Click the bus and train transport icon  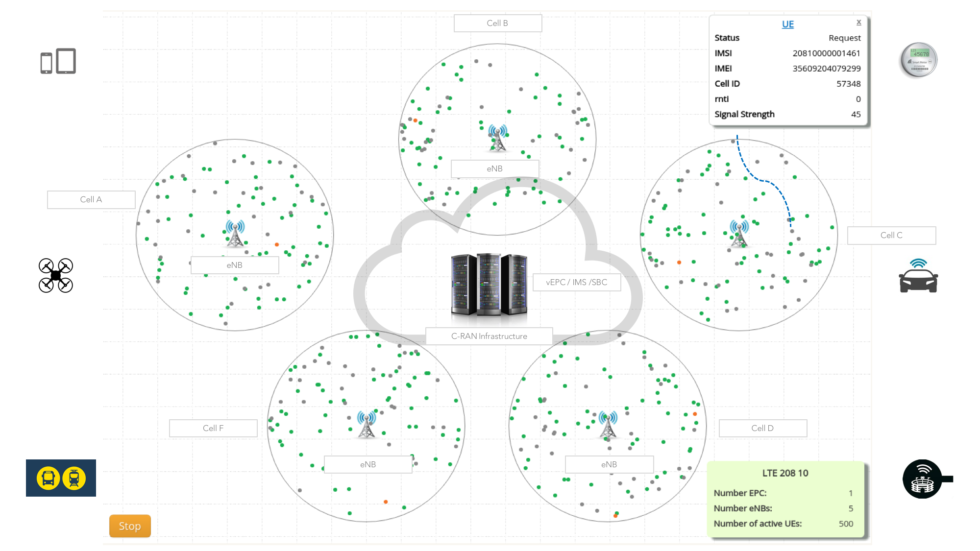[x=61, y=478]
